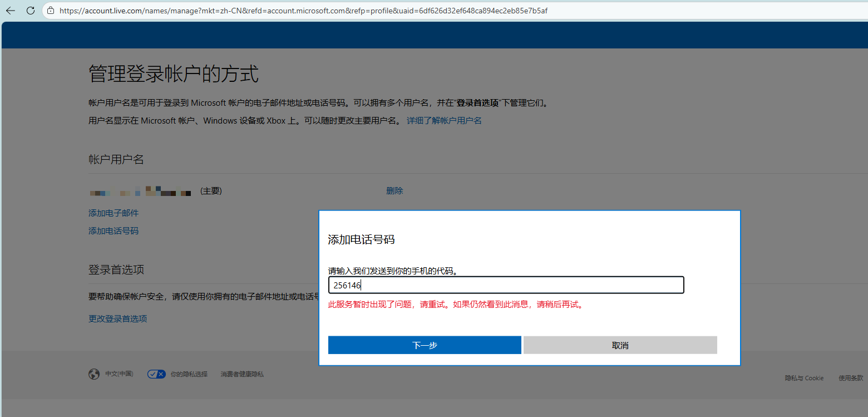Open the 更改登录首选项 link

(118, 318)
